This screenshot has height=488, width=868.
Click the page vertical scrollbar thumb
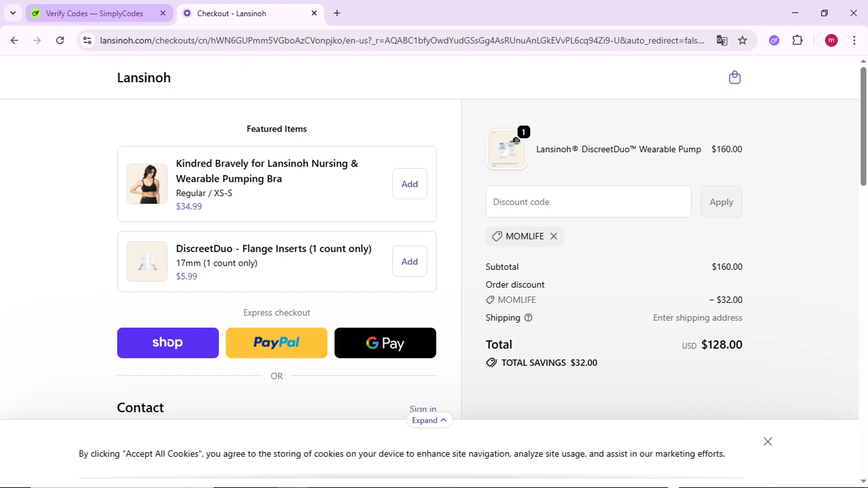(x=863, y=126)
